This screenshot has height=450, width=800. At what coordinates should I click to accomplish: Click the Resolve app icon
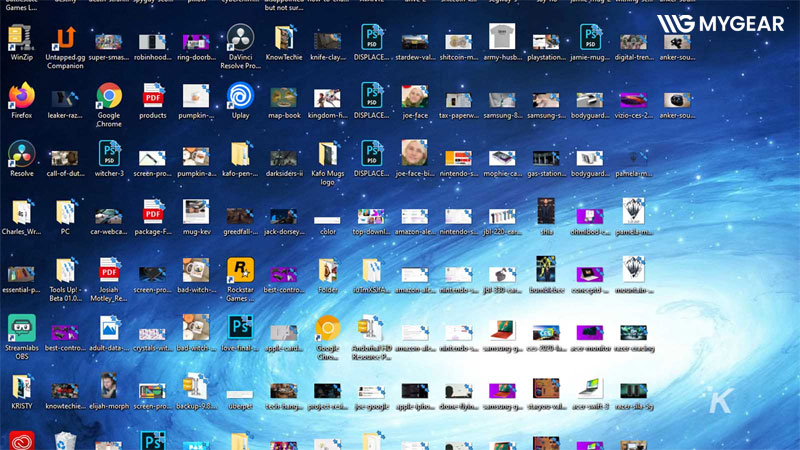21,155
